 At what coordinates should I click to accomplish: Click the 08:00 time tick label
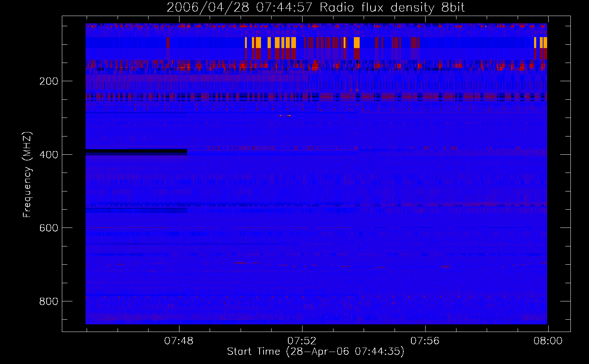coord(548,341)
